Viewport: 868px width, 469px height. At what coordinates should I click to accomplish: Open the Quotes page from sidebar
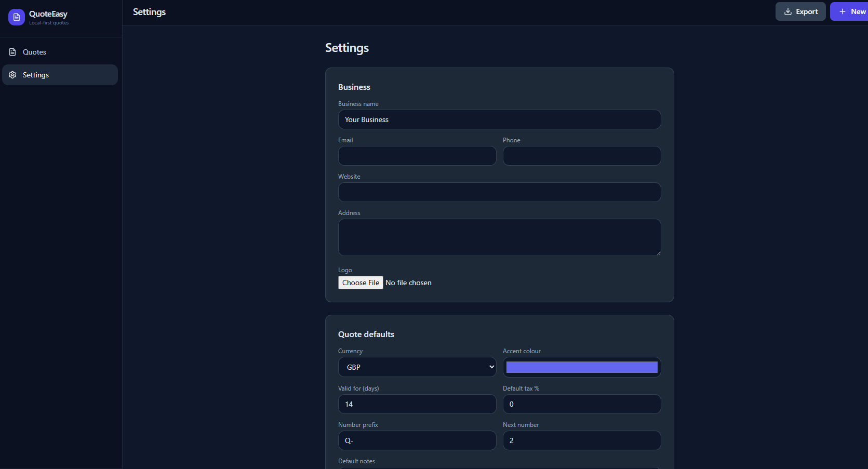tap(60, 52)
